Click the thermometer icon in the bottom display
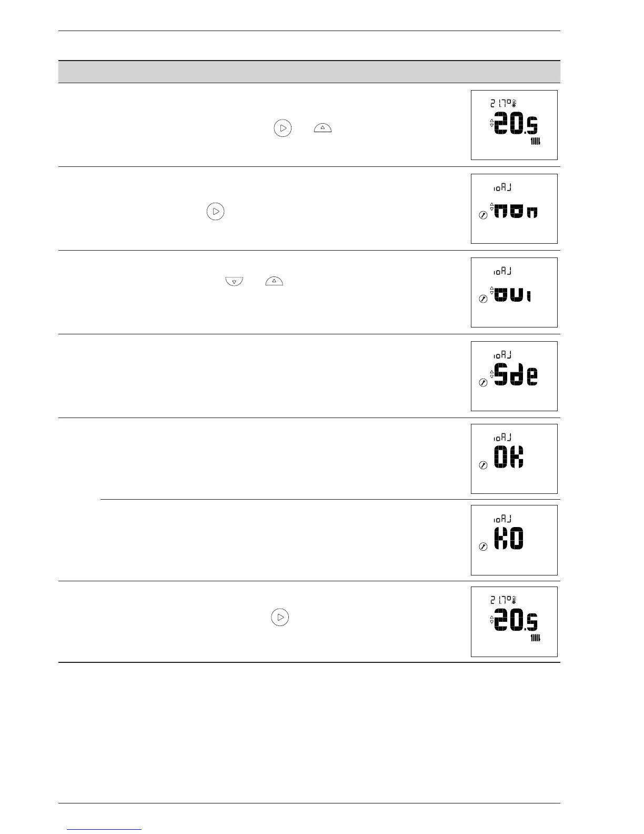This screenshot has height=834, width=644. coord(514,599)
